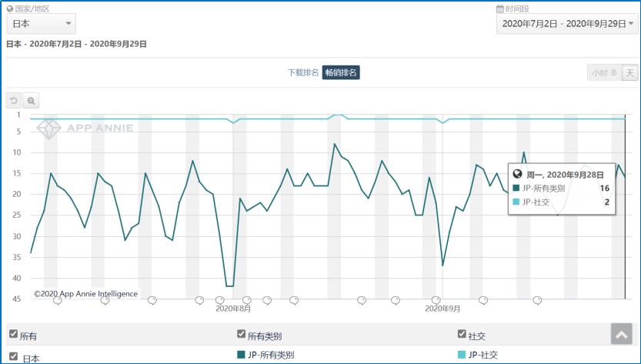Click the scroll-to-top arrow button

(x=622, y=334)
